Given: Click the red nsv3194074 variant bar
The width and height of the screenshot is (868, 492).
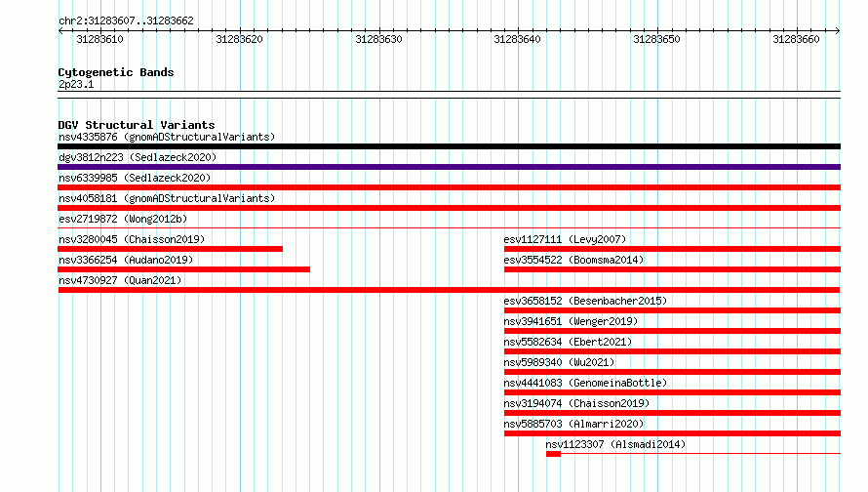Looking at the screenshot, I should click(x=672, y=413).
